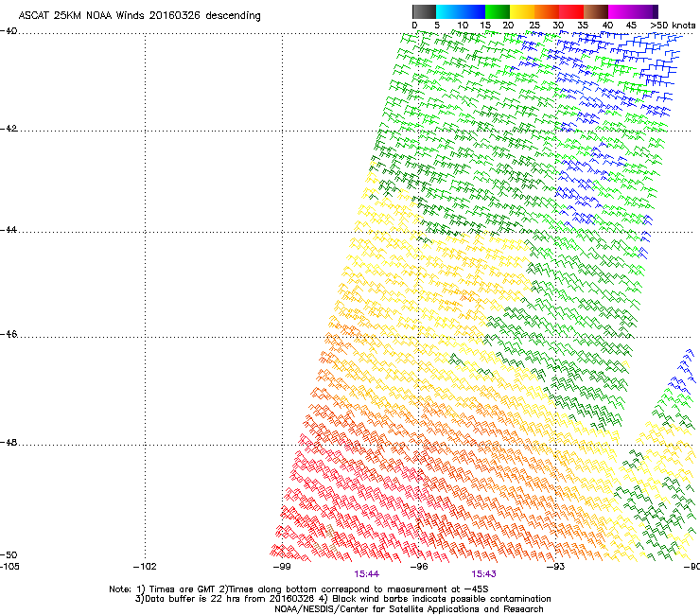The width and height of the screenshot is (700, 615).
Task: Select the cyan 5-10 knots legend swatch
Action: click(x=448, y=11)
